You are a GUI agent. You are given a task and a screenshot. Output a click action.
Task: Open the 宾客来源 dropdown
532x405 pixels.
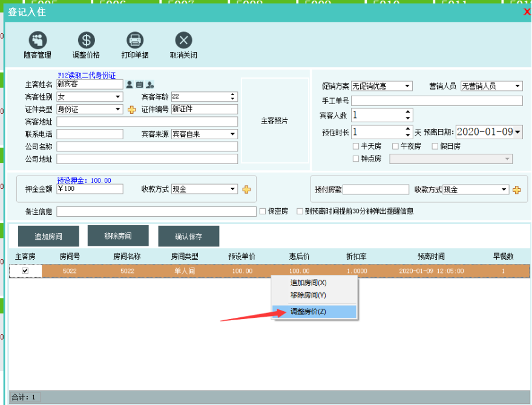232,134
